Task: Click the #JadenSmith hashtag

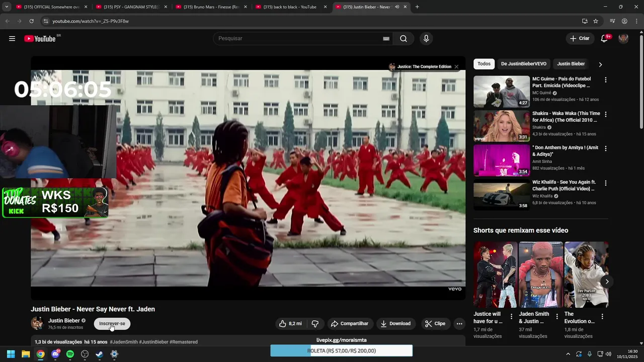Action: [123, 342]
